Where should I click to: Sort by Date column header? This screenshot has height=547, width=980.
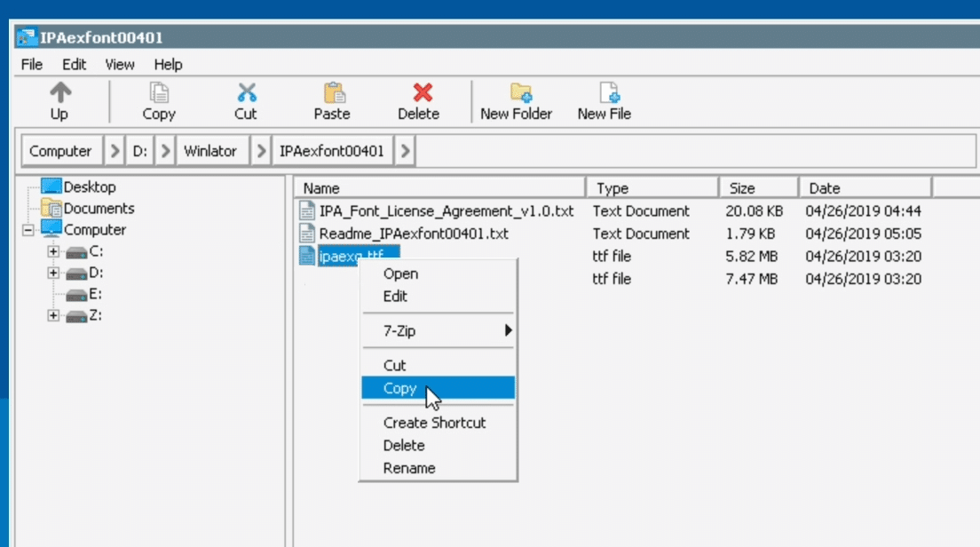coord(865,187)
